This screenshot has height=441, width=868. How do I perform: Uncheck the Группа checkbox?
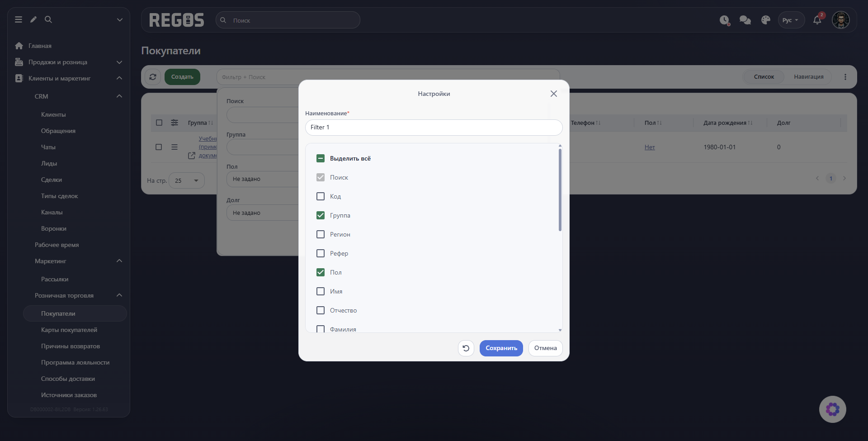click(321, 215)
